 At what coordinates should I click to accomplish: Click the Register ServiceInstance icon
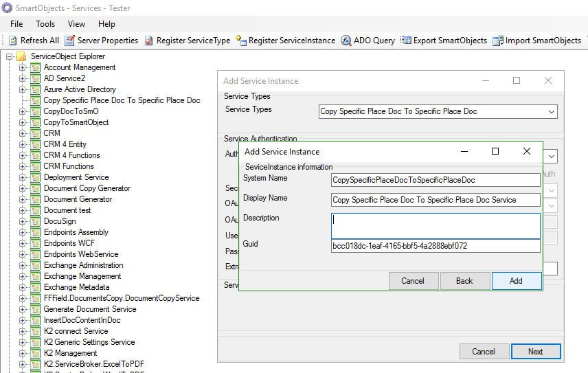coord(241,41)
